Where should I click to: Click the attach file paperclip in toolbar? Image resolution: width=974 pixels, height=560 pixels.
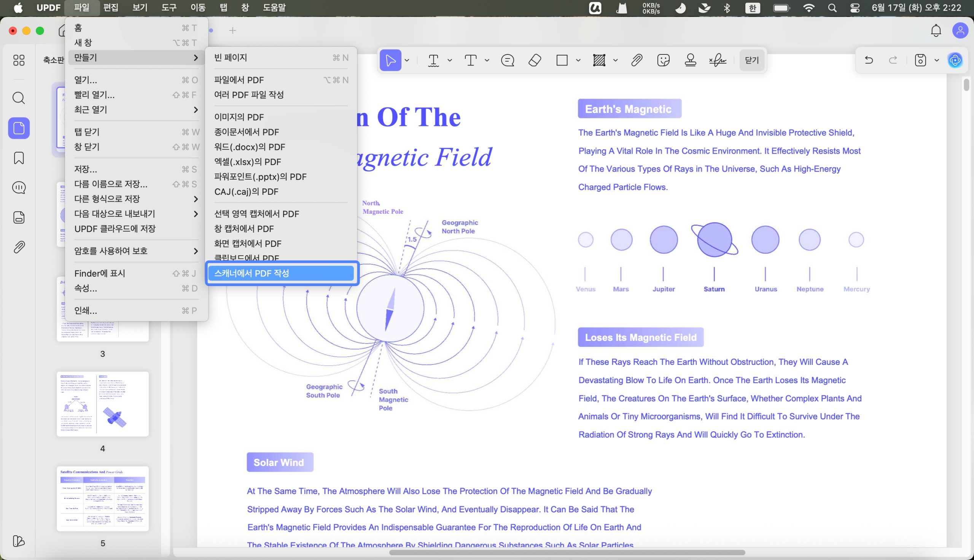tap(637, 60)
